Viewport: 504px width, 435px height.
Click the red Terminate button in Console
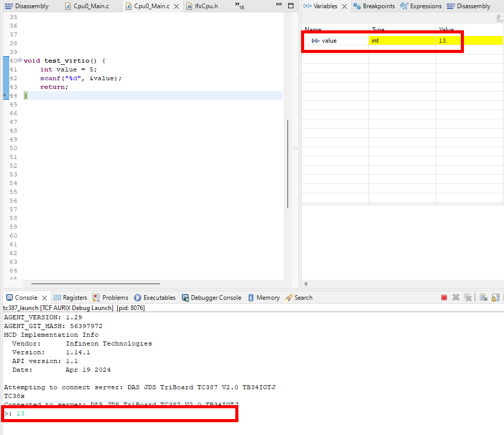[x=444, y=298]
